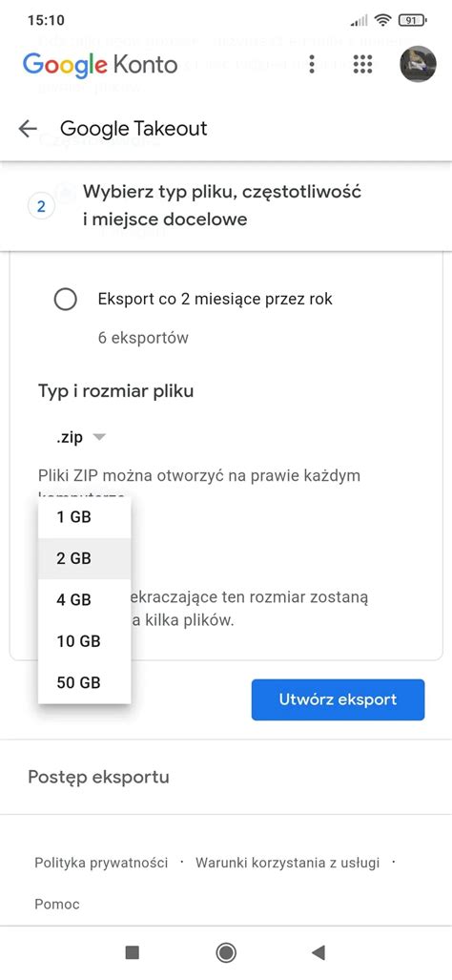Tap the Android home circle button
The width and height of the screenshot is (452, 980).
pos(225,952)
